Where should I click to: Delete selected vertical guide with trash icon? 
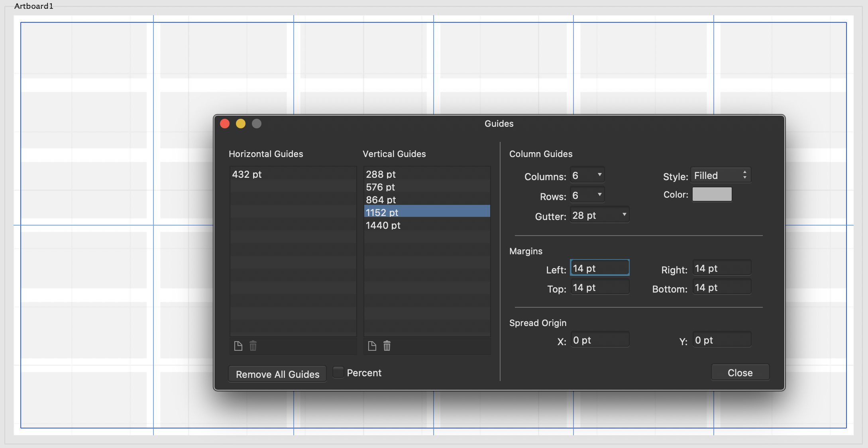pos(387,346)
